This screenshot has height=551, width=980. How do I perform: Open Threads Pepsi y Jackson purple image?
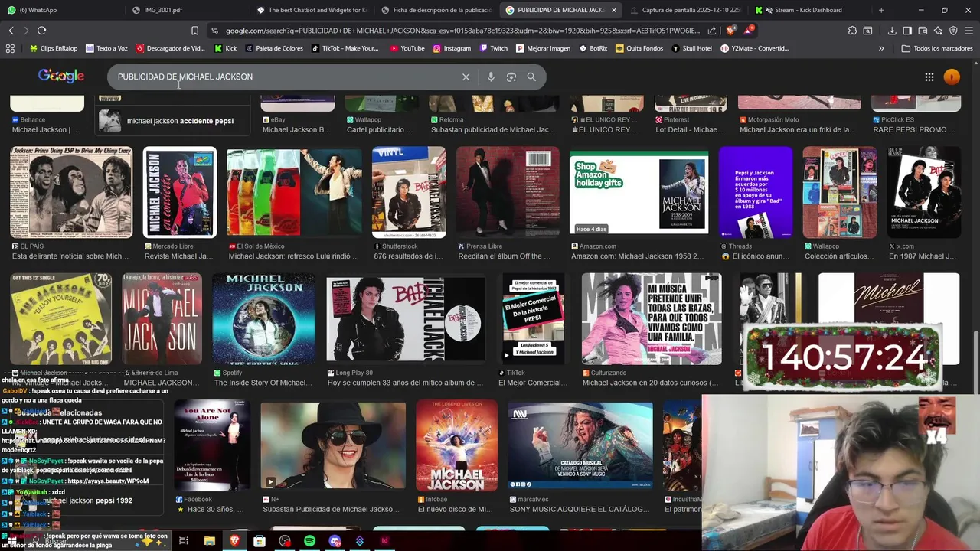click(x=756, y=192)
